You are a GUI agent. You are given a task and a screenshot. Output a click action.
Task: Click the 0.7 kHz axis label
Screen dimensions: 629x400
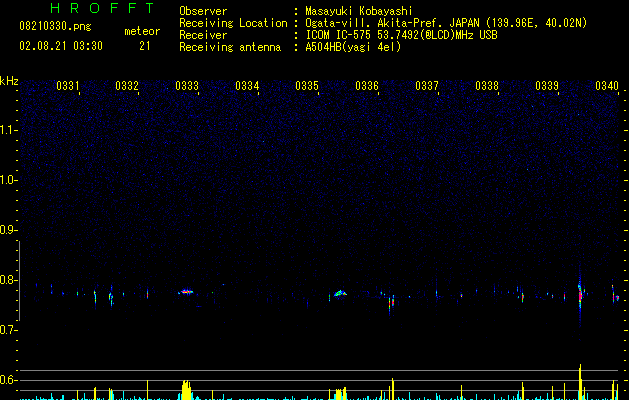pyautogui.click(x=9, y=330)
